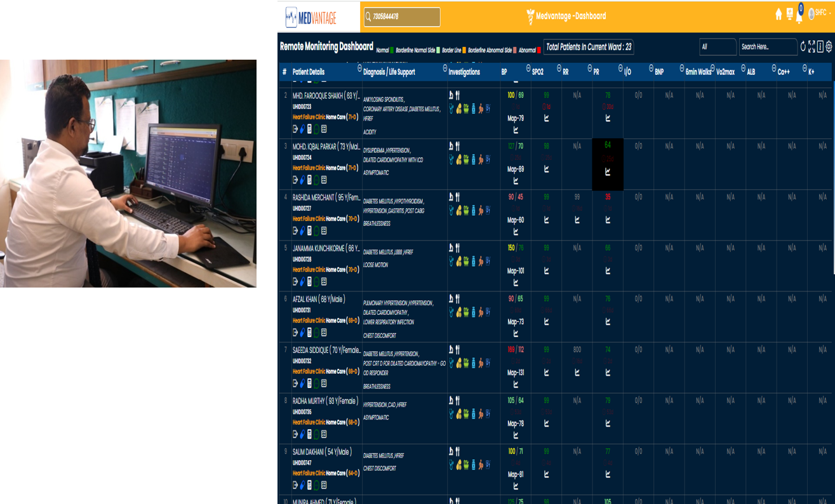This screenshot has width=835, height=504.
Task: Go to Home via the house icon
Action: 778,14
